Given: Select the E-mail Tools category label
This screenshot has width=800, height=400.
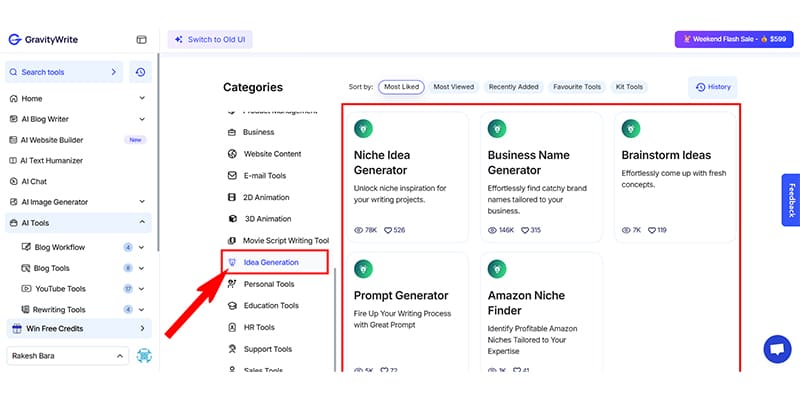Looking at the screenshot, I should click(x=265, y=176).
